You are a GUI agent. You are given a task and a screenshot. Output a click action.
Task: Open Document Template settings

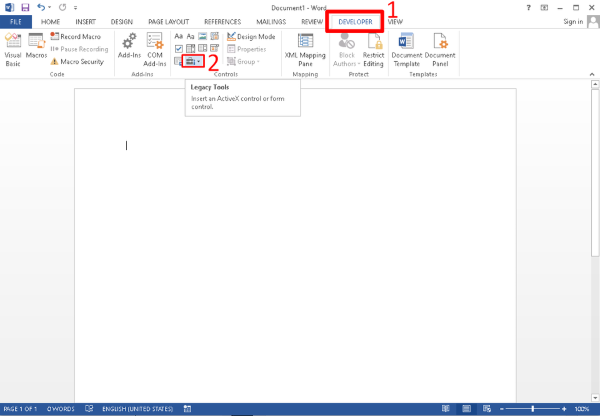click(407, 49)
